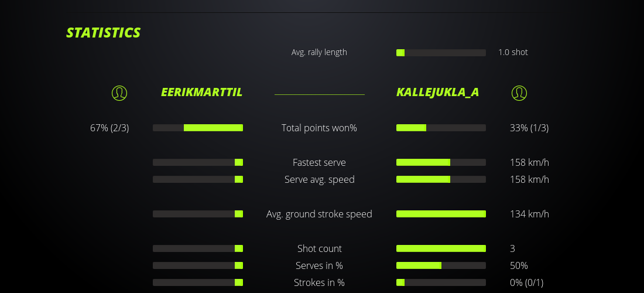Select the KALLEJUKLA_A player name
The width and height of the screenshot is (644, 293).
(x=438, y=93)
